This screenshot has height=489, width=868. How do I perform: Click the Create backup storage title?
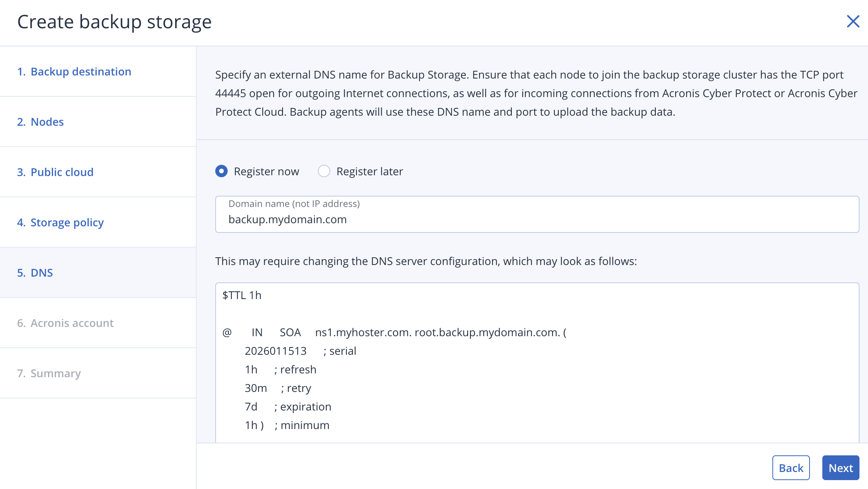(x=115, y=22)
